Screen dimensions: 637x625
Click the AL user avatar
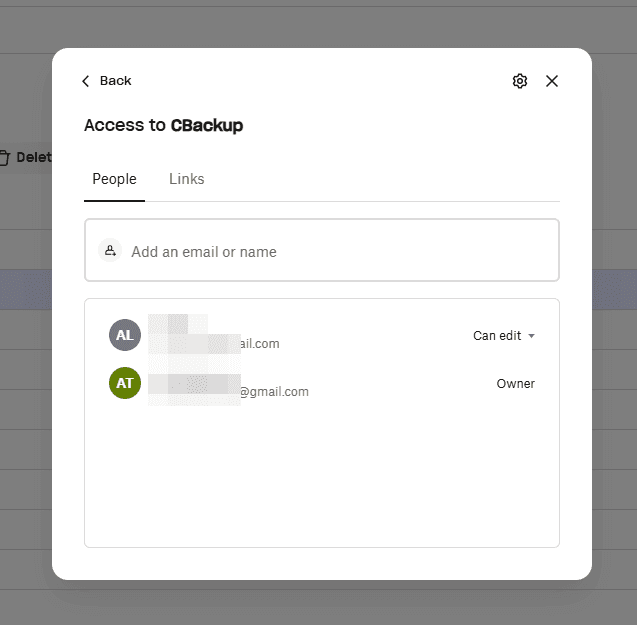[125, 335]
